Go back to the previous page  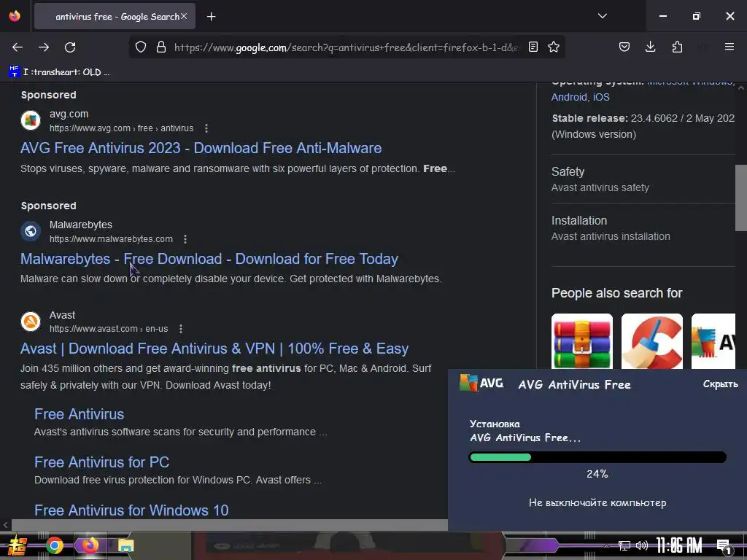pyautogui.click(x=18, y=47)
